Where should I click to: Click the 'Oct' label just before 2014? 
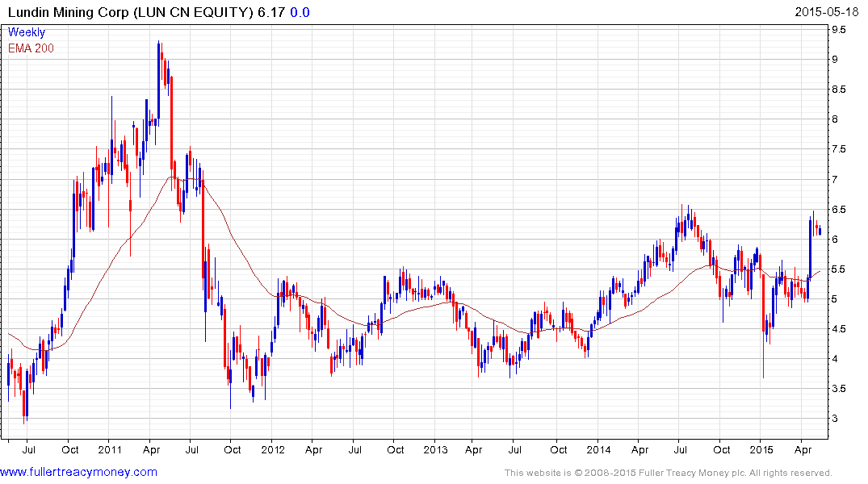pos(559,449)
